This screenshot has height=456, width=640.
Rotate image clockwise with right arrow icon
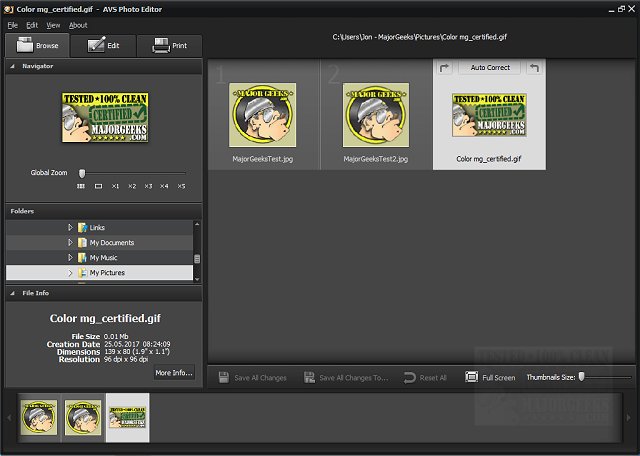pyautogui.click(x=445, y=68)
